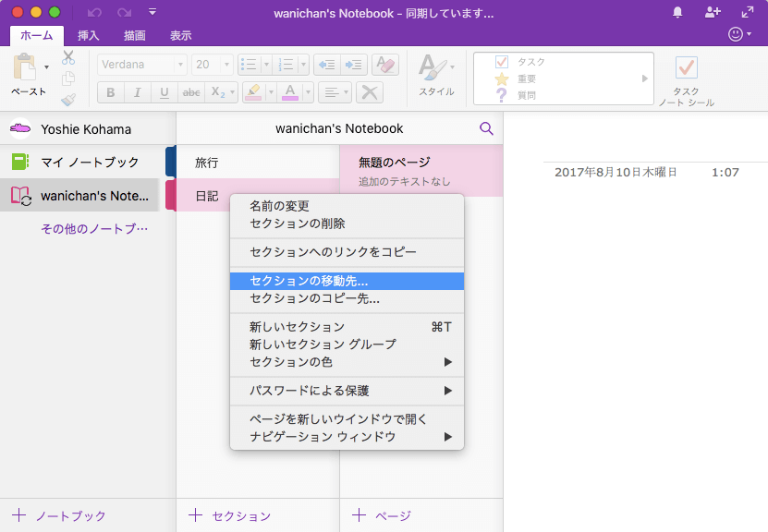Choose 新しいセクション in context menu
768x532 pixels.
pyautogui.click(x=347, y=327)
